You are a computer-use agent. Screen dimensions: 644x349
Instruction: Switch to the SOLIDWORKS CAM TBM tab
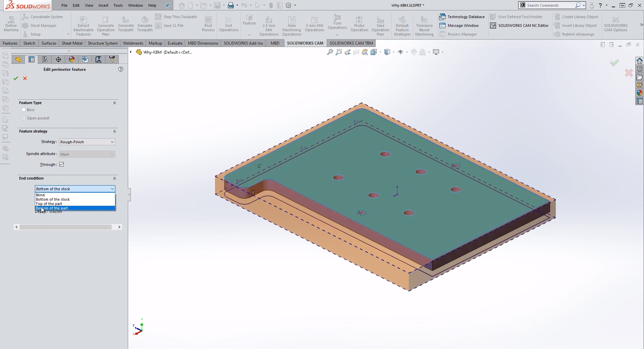point(351,43)
